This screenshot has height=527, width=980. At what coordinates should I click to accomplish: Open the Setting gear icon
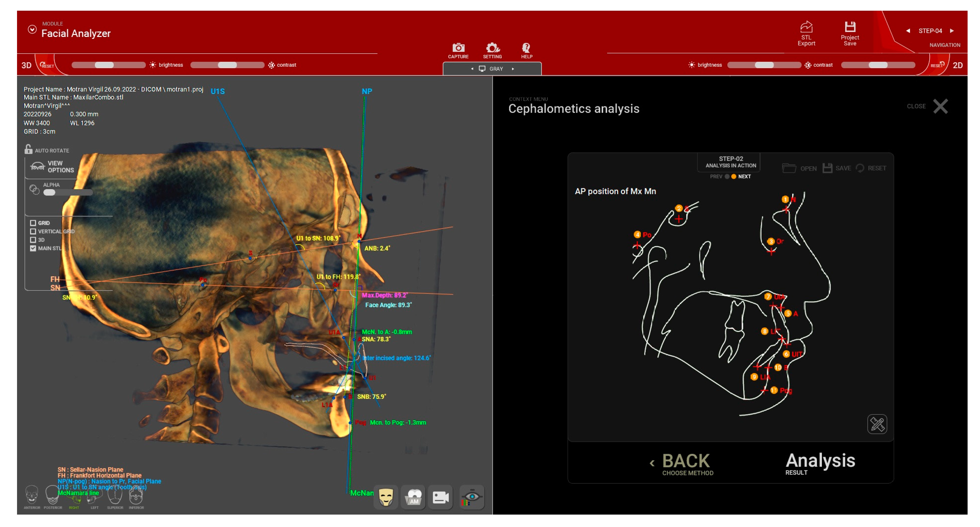tap(492, 48)
